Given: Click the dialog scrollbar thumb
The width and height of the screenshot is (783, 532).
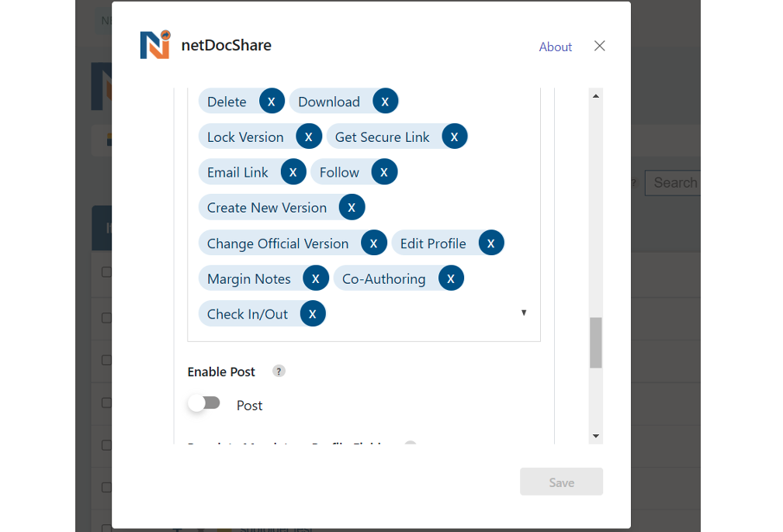Looking at the screenshot, I should tap(596, 343).
